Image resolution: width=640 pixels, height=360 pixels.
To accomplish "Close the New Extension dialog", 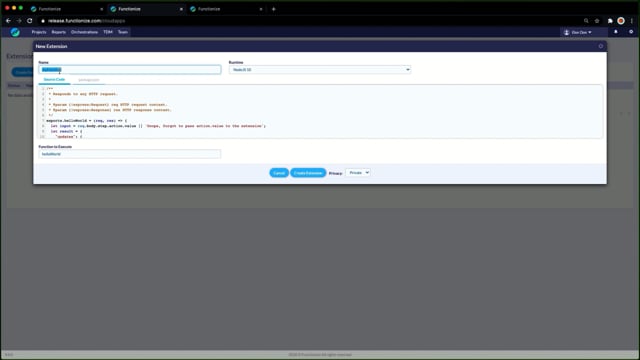I will click(x=600, y=46).
